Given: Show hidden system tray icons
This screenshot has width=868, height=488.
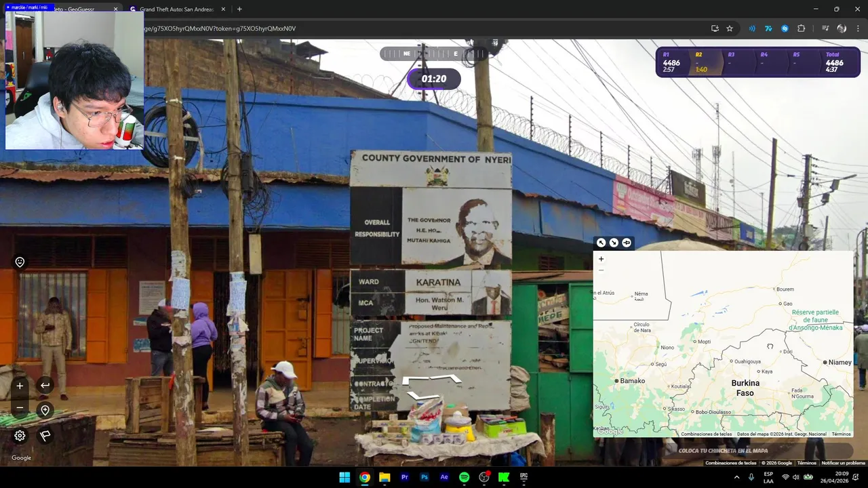Looking at the screenshot, I should point(737,477).
